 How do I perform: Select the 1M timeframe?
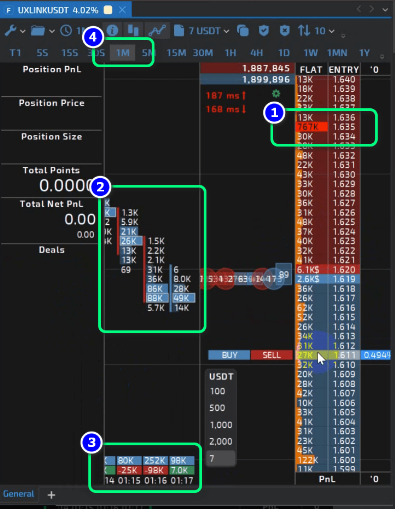point(123,53)
